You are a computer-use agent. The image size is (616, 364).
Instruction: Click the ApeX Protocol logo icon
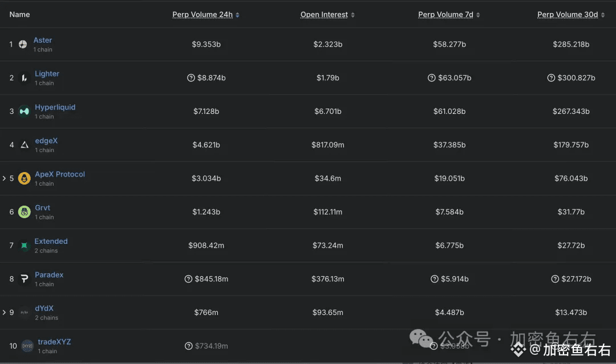pos(24,179)
